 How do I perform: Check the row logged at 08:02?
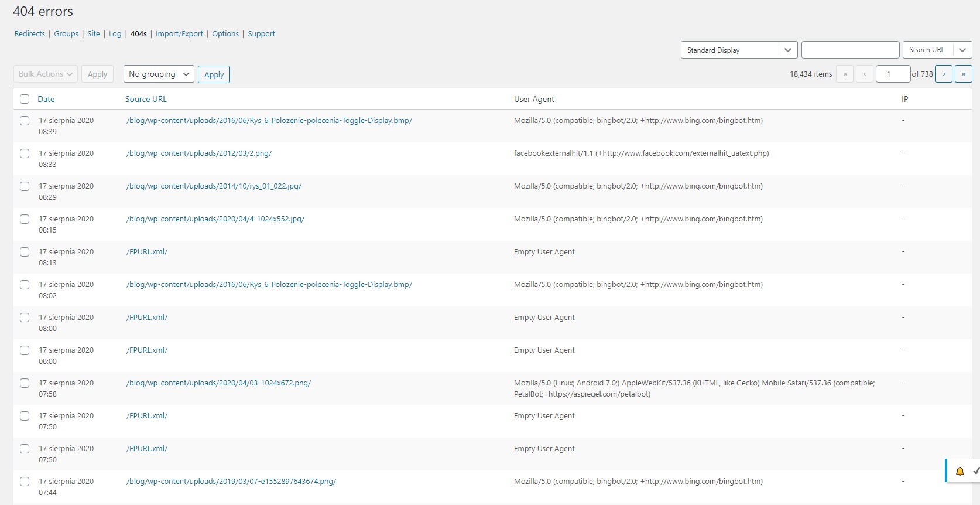coord(25,285)
